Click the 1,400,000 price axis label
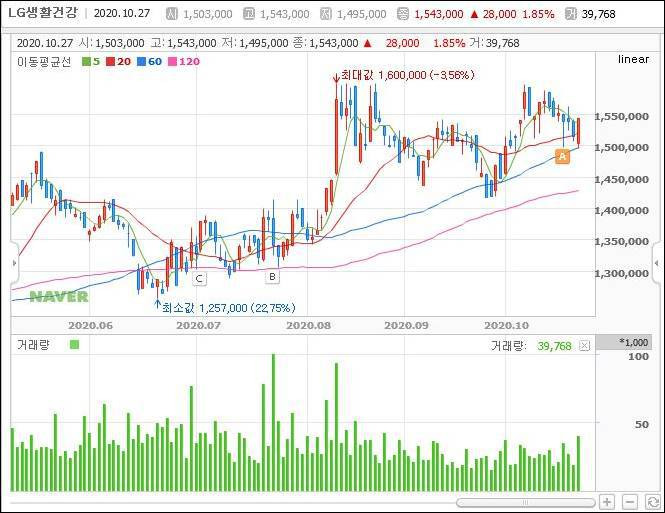Screen dimensions: 665x513 [x=622, y=211]
